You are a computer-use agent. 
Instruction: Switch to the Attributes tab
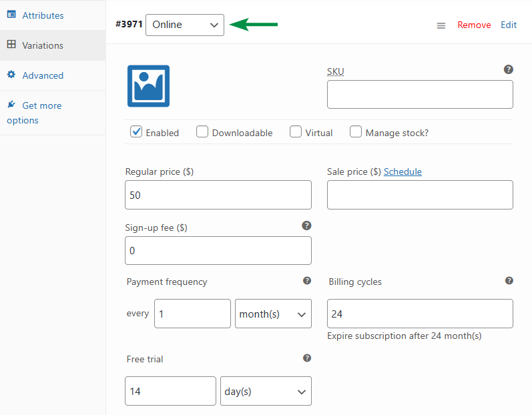tap(43, 15)
